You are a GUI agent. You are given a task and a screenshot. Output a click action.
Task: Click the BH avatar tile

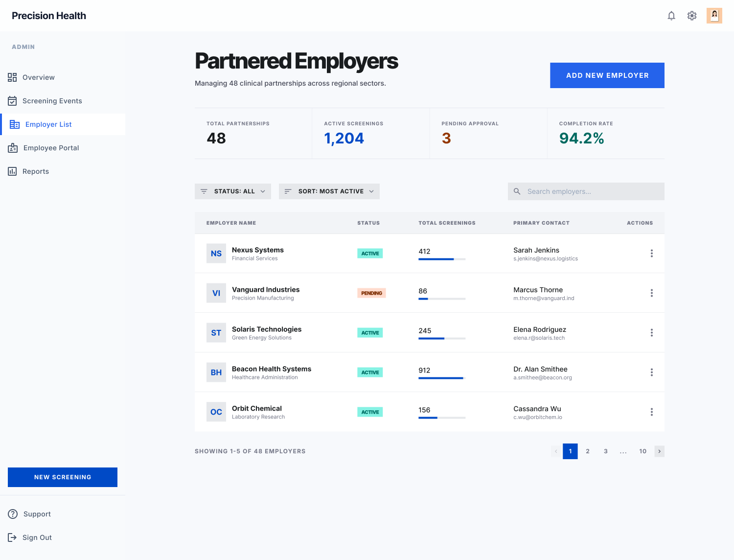pos(216,373)
